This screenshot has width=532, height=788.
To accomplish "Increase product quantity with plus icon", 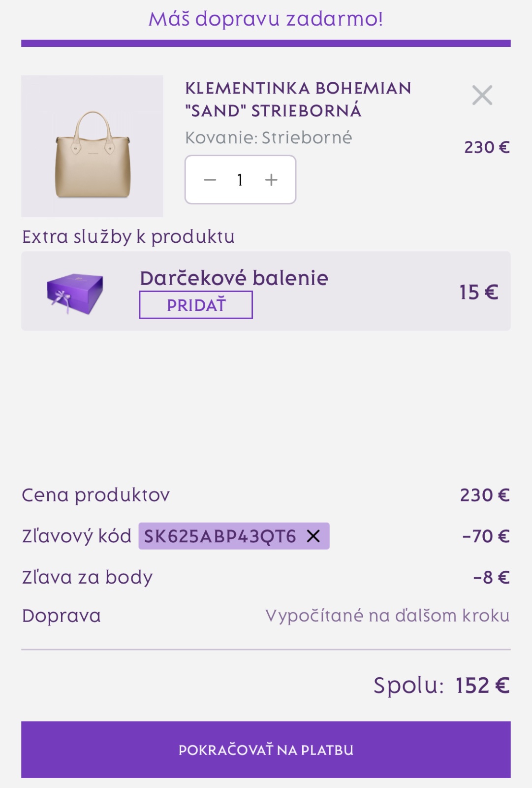I will [271, 180].
